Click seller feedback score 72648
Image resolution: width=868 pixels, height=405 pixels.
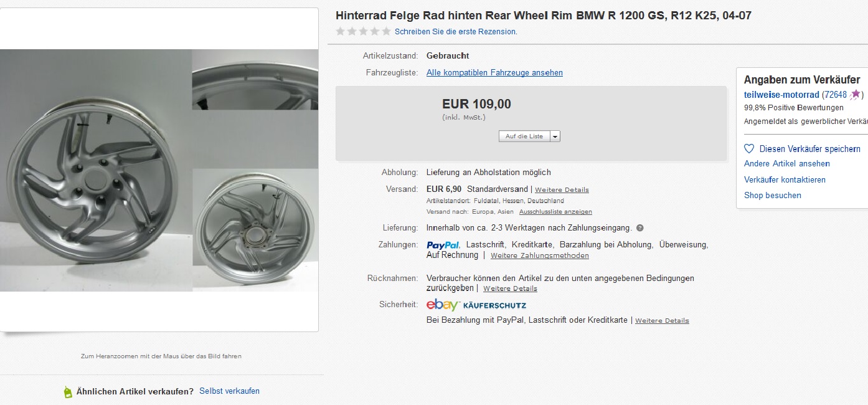tap(835, 95)
